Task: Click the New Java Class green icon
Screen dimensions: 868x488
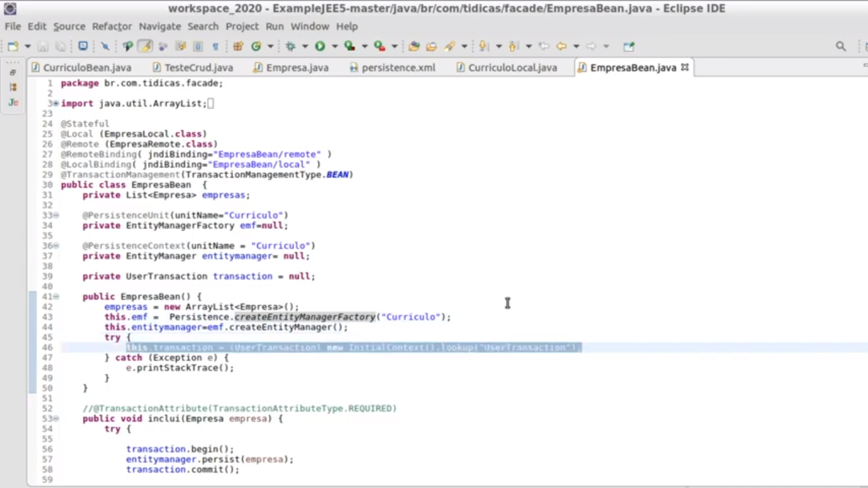Action: tap(256, 46)
